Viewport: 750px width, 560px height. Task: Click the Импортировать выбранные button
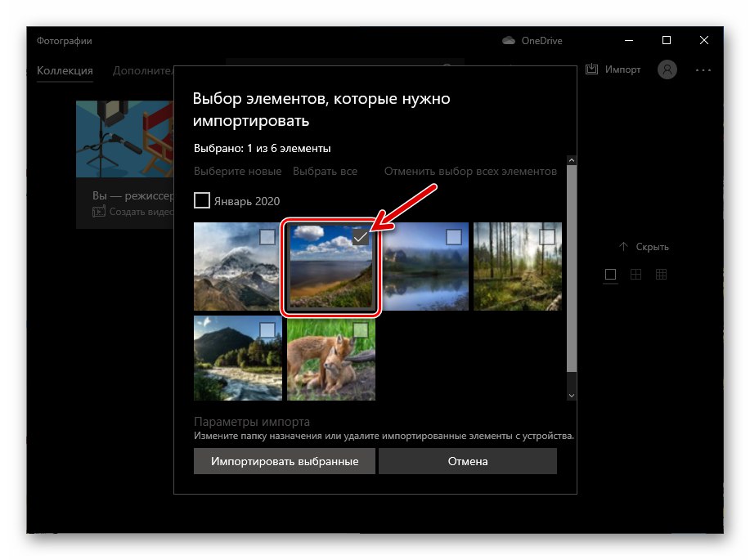(x=284, y=461)
